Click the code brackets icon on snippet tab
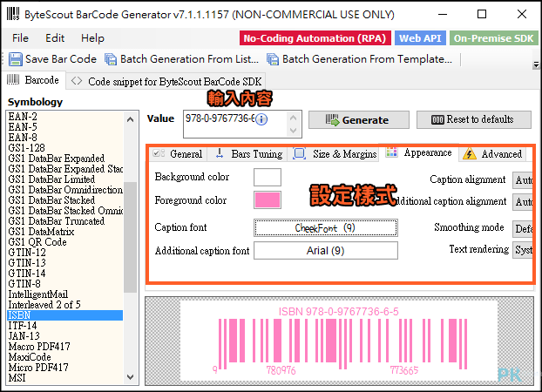The height and width of the screenshot is (392, 542). tap(77, 81)
